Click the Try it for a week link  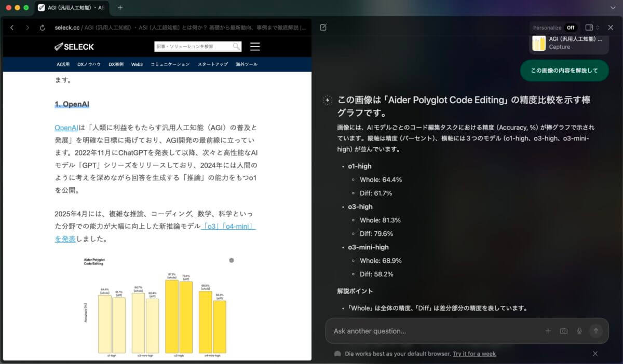(474, 354)
